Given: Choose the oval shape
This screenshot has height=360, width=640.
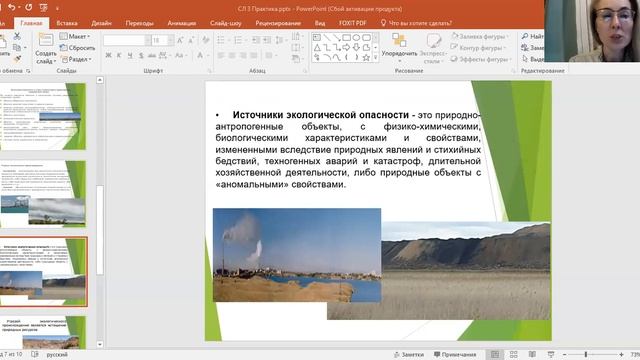Looking at the screenshot, I should [356, 38].
